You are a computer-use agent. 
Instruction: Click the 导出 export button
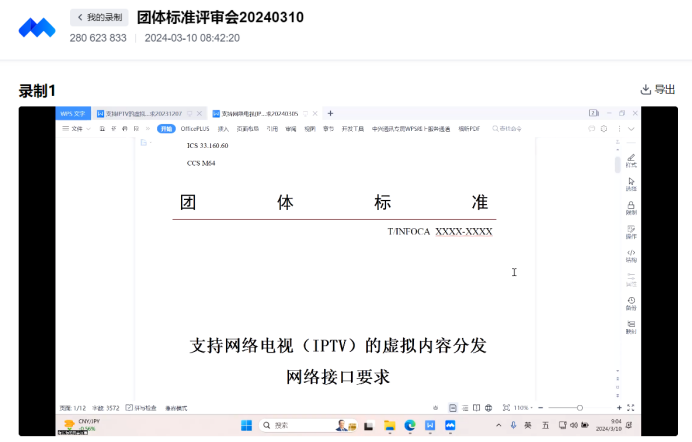[x=665, y=90]
